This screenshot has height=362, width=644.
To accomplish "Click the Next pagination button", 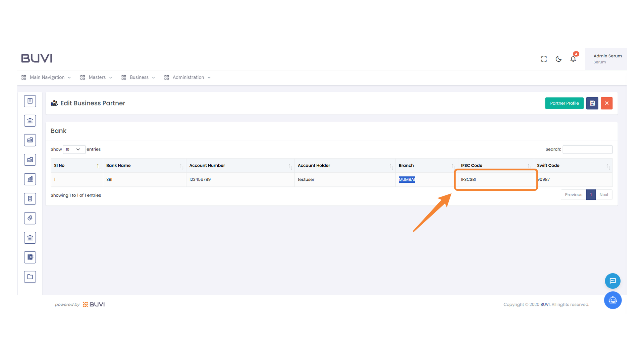I will [x=604, y=195].
